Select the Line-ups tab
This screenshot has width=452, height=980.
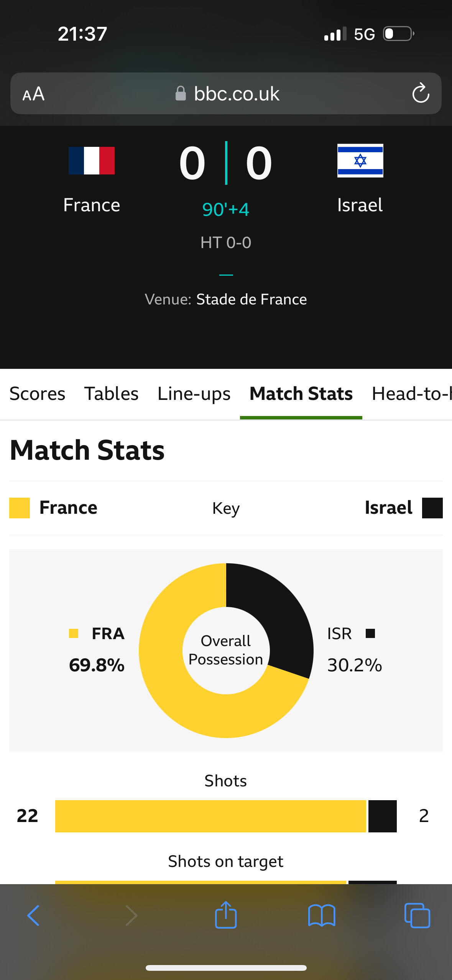coord(194,394)
